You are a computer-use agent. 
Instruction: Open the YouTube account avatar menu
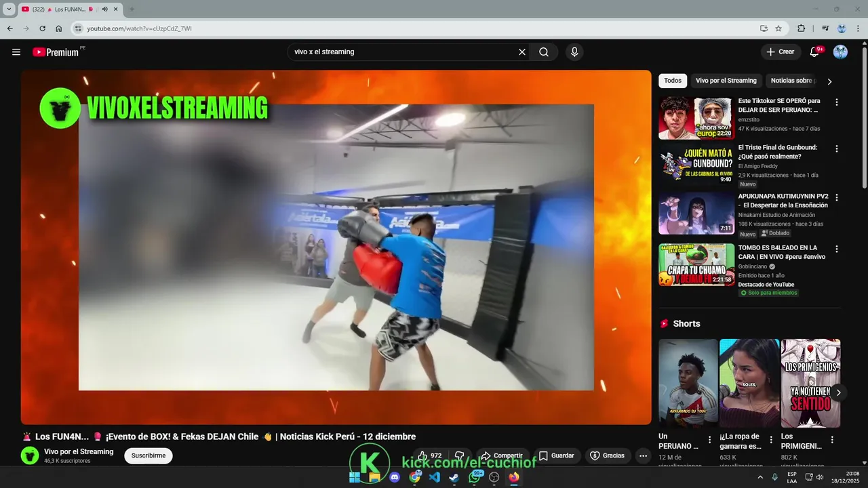[x=840, y=52]
